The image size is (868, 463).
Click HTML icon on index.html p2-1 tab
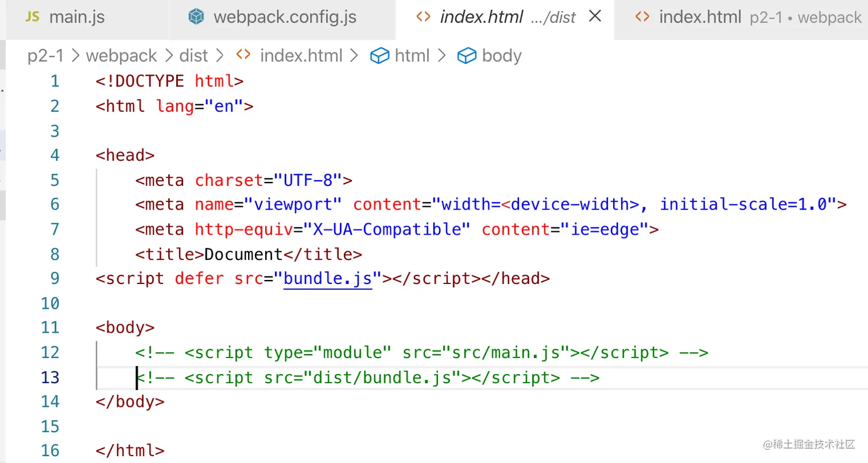(x=642, y=17)
